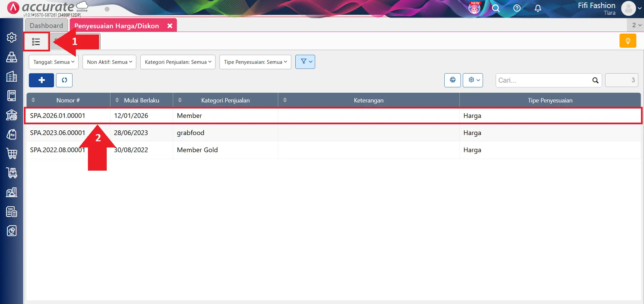Click the printer icon button
This screenshot has height=304, width=644.
(452, 80)
